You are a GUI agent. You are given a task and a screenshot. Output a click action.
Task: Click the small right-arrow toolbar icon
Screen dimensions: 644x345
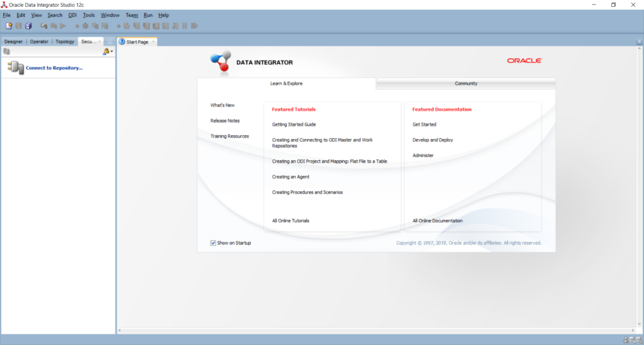pyautogui.click(x=119, y=26)
